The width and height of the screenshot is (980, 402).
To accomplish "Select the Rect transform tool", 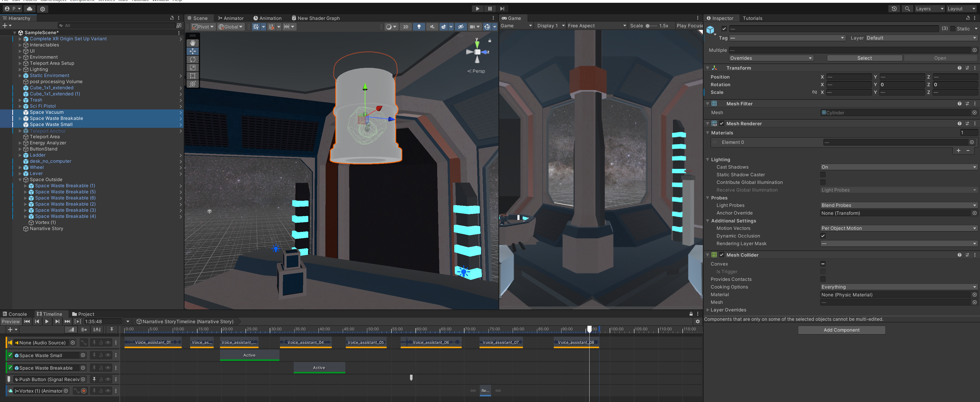I will click(x=192, y=76).
